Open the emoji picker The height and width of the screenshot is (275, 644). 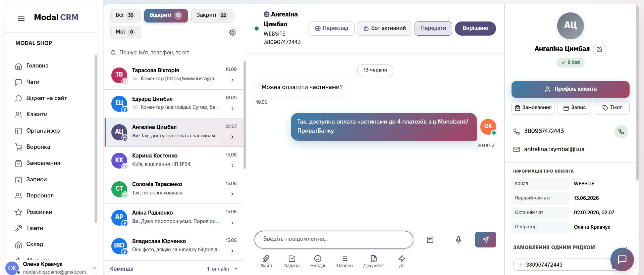click(x=318, y=261)
